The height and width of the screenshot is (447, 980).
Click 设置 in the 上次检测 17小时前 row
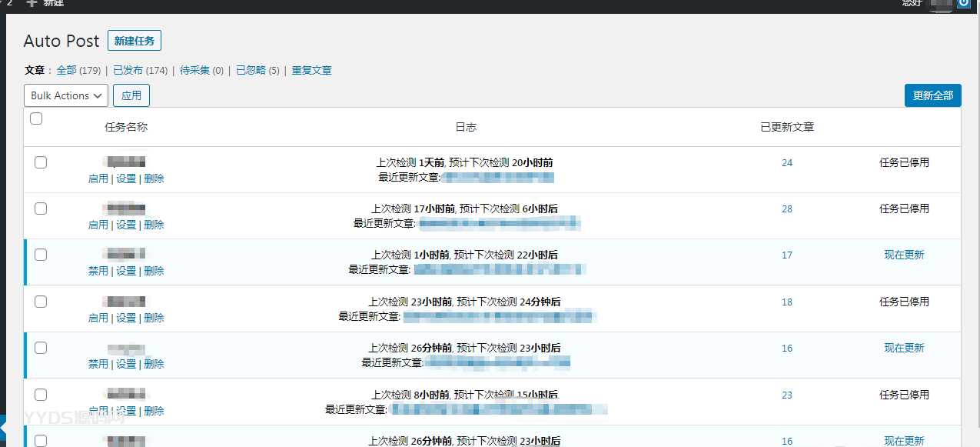(x=126, y=225)
